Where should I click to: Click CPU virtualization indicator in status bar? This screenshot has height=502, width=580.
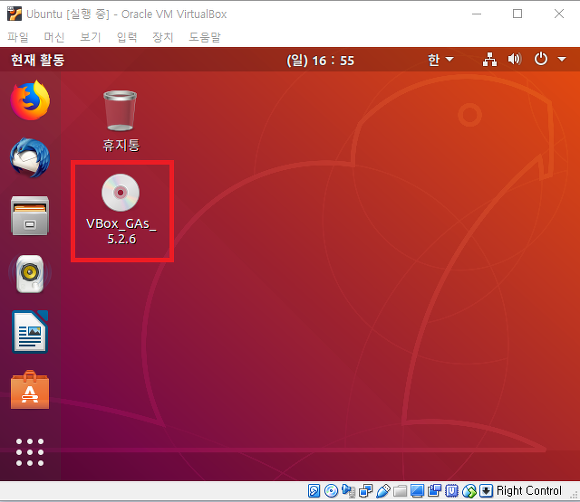pyautogui.click(x=452, y=491)
